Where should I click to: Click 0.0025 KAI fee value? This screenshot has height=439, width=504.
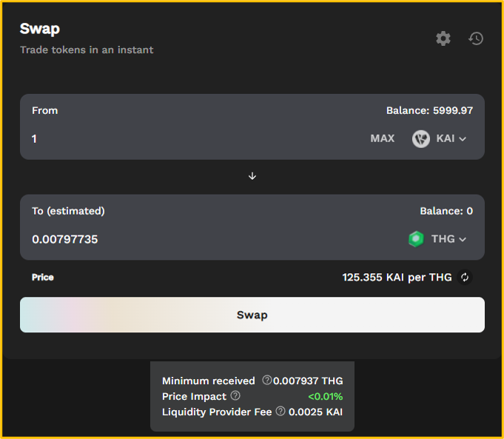315,412
